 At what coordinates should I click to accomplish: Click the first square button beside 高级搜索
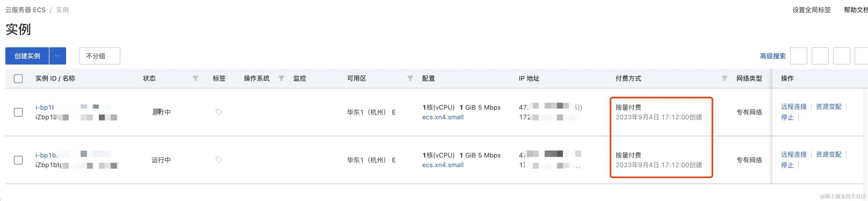(x=799, y=56)
